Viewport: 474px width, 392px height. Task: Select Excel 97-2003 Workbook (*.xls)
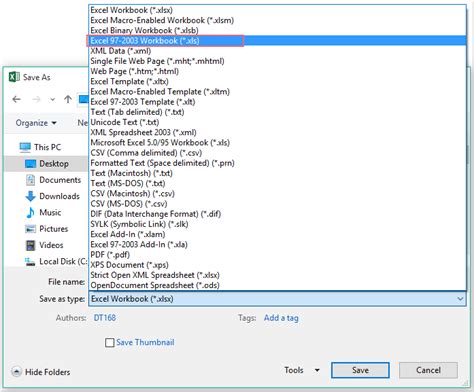tap(277, 41)
